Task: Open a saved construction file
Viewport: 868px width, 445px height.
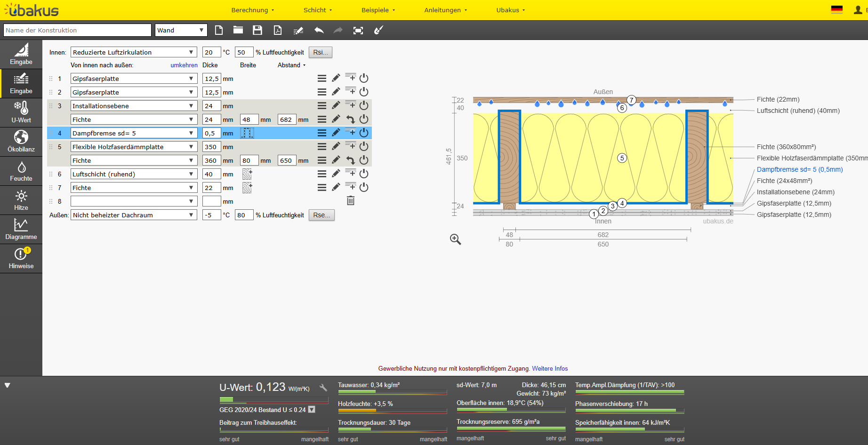Action: (238, 30)
